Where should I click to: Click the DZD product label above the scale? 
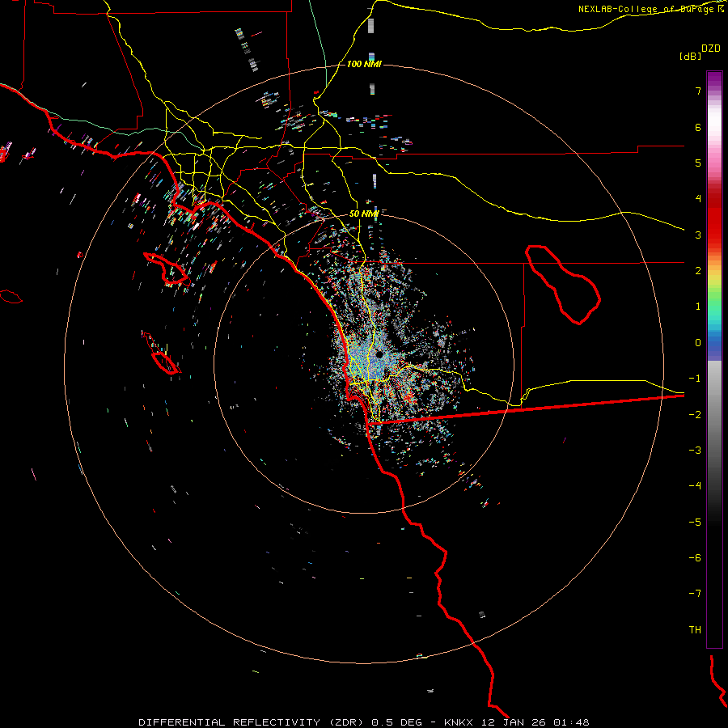coord(710,49)
